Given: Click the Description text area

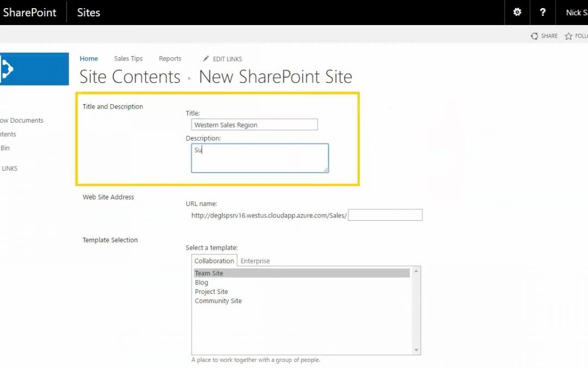Looking at the screenshot, I should 260,158.
